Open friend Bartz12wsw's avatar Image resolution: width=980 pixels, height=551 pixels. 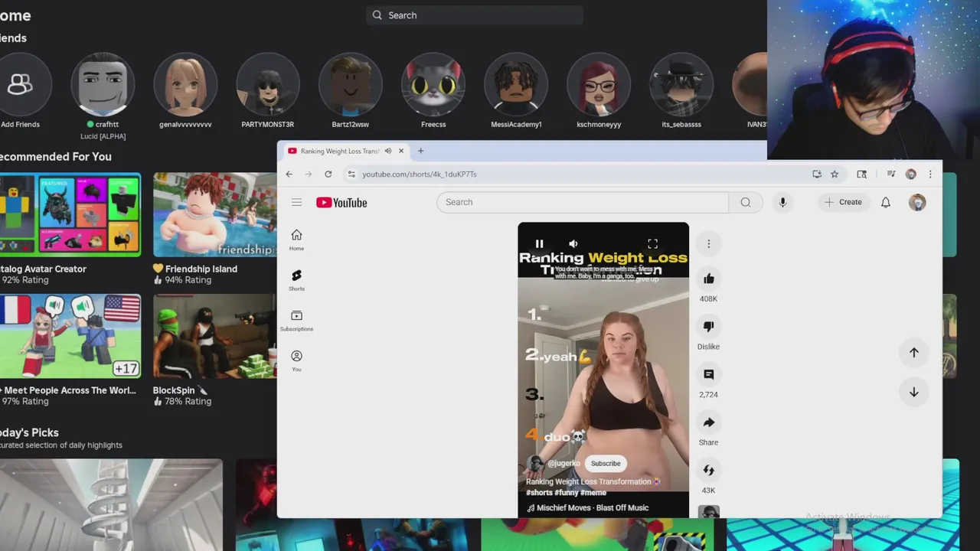(351, 84)
